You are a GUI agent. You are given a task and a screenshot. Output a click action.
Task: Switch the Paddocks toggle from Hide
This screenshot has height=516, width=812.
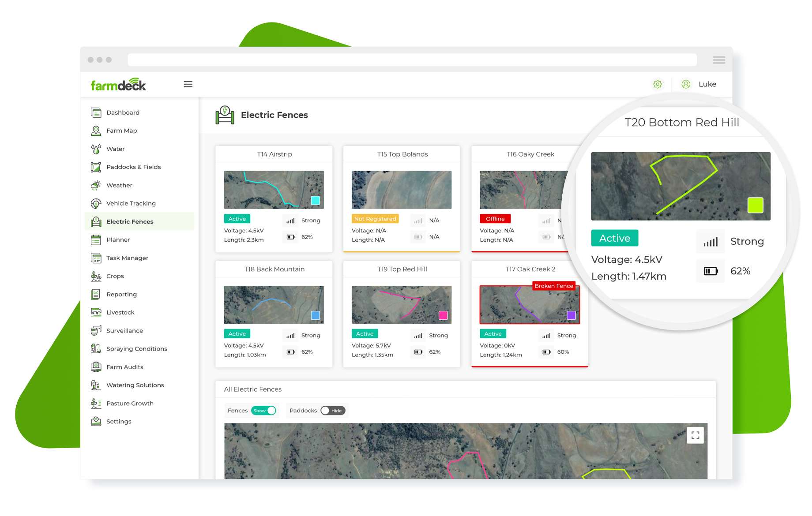[333, 410]
